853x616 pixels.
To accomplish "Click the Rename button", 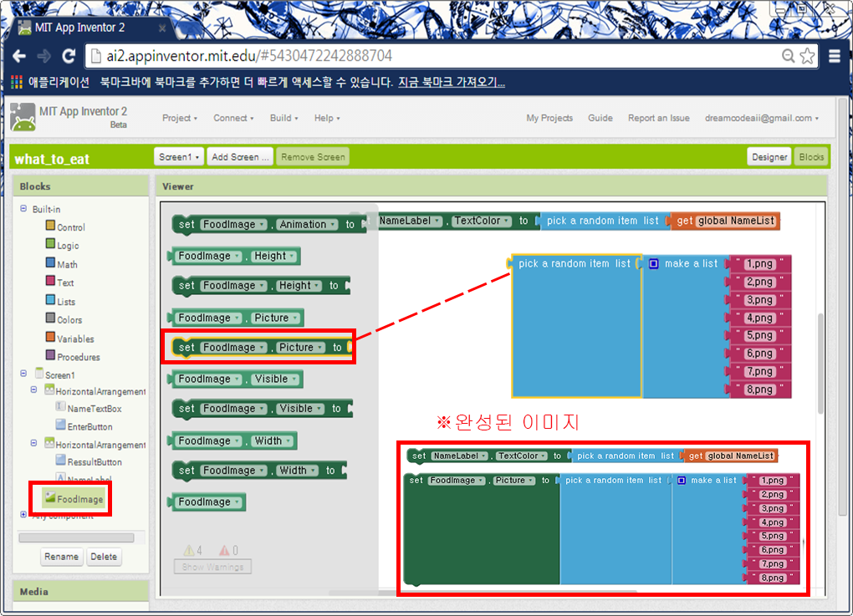I will (x=61, y=557).
